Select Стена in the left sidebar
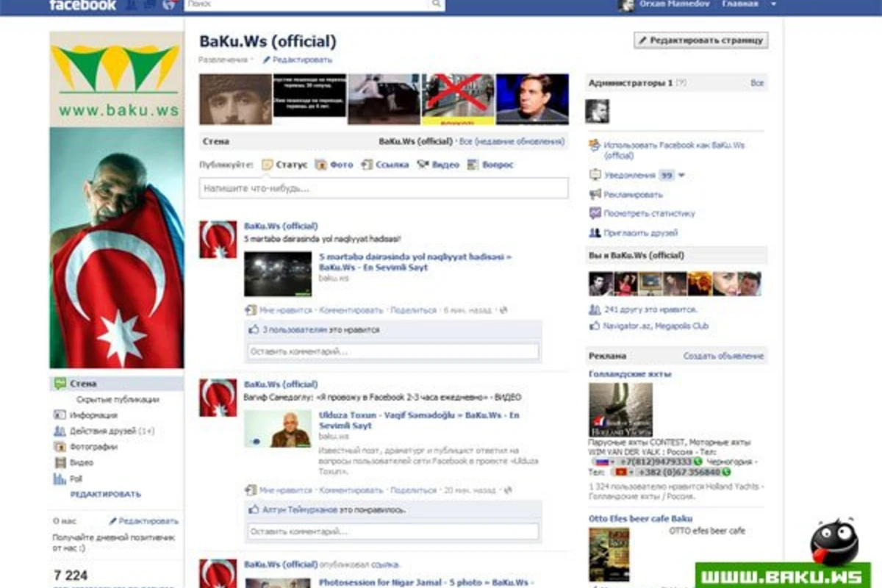882x588 pixels. [117, 384]
